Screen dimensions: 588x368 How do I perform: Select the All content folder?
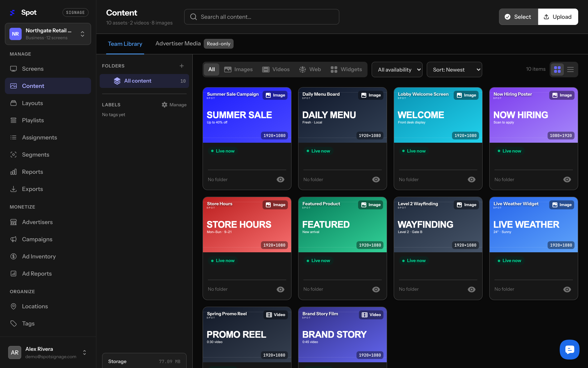pos(144,81)
